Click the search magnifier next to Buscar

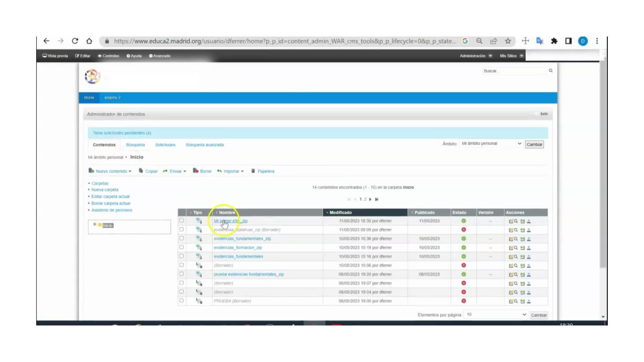click(550, 71)
